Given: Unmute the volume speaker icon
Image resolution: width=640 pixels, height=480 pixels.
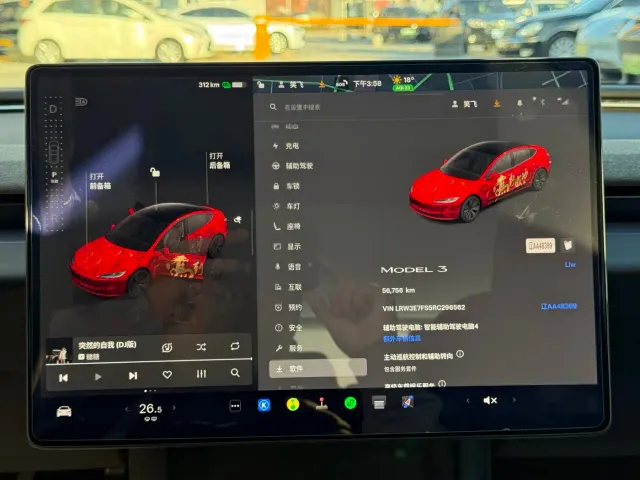Looking at the screenshot, I should pyautogui.click(x=490, y=400).
